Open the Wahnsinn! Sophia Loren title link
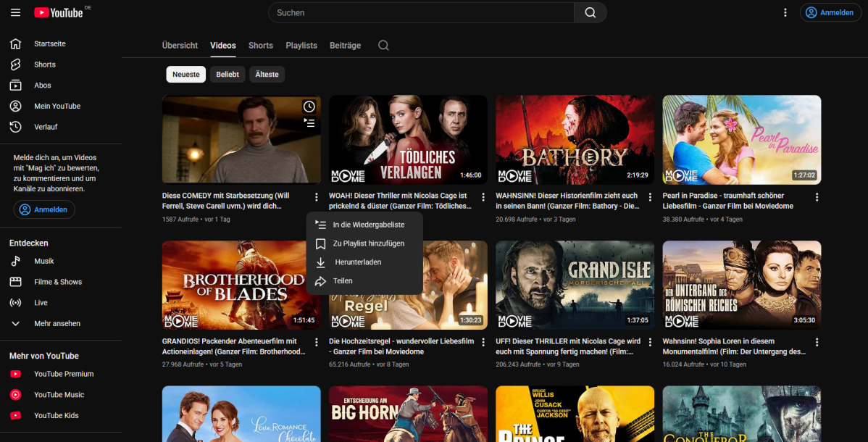The width and height of the screenshot is (868, 442). [x=735, y=346]
